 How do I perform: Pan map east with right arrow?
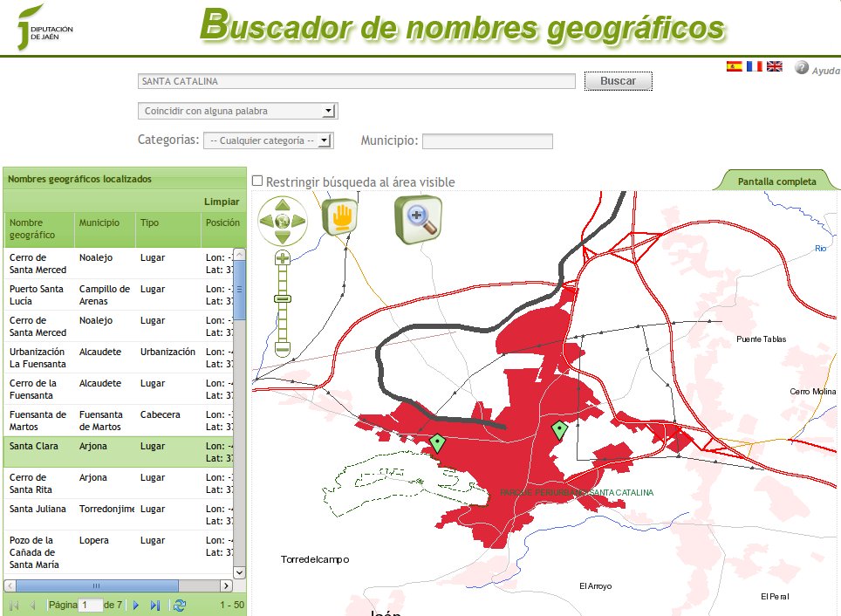(x=298, y=221)
